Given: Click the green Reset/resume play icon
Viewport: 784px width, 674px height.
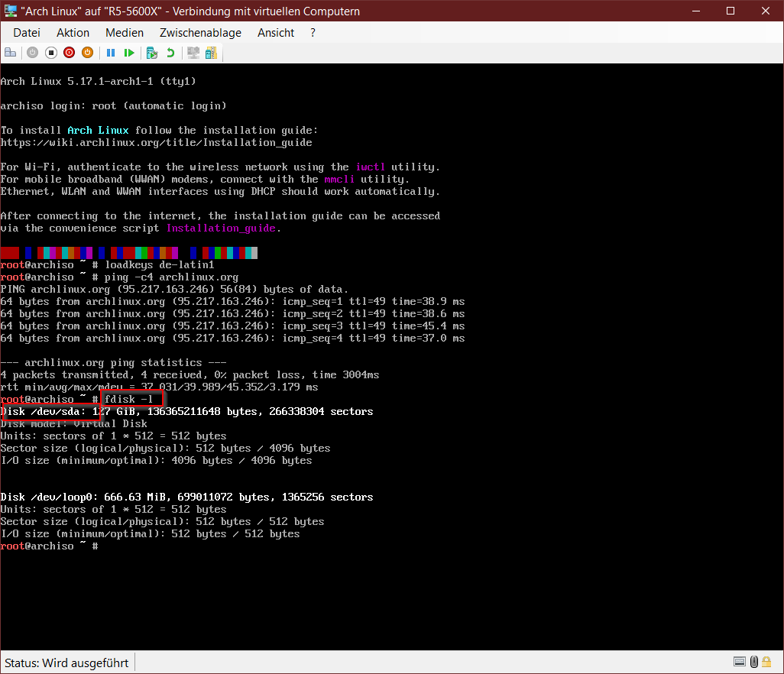Looking at the screenshot, I should (x=129, y=53).
